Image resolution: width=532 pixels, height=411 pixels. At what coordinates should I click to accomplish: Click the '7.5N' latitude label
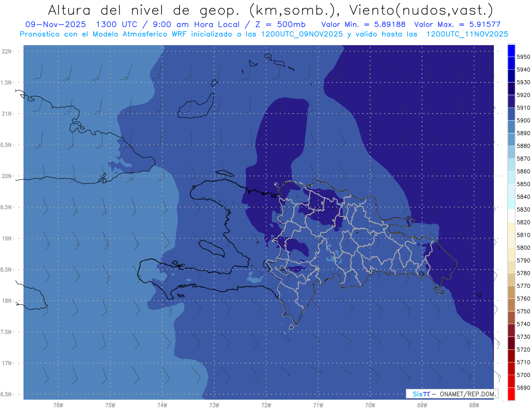(6, 332)
